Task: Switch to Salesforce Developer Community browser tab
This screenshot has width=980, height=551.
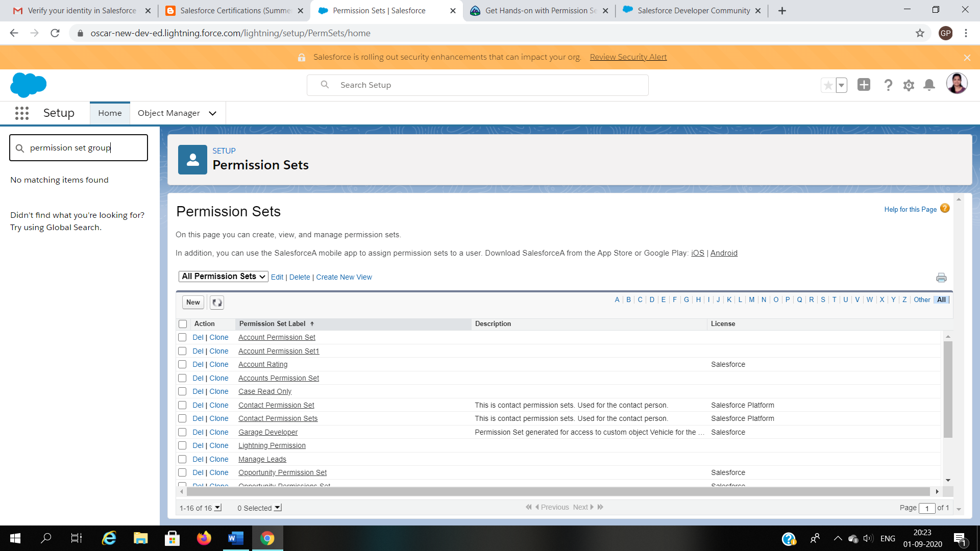Action: tap(693, 11)
